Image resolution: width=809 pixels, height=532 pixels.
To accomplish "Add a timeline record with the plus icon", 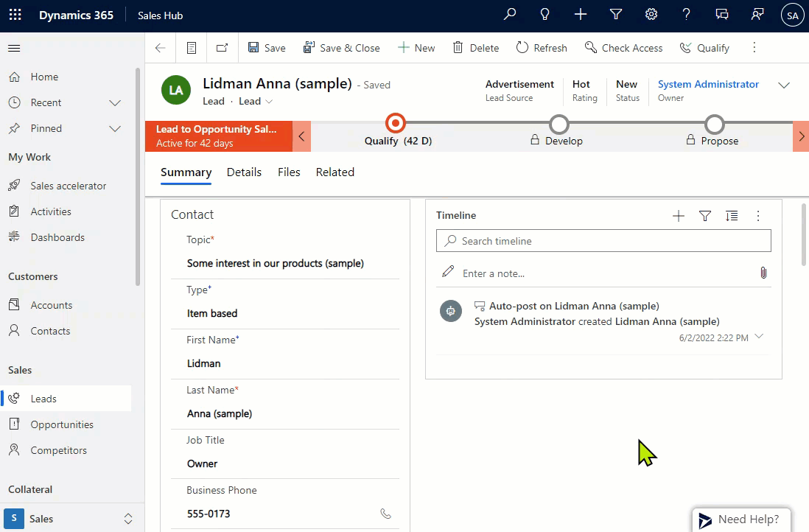I will click(678, 216).
